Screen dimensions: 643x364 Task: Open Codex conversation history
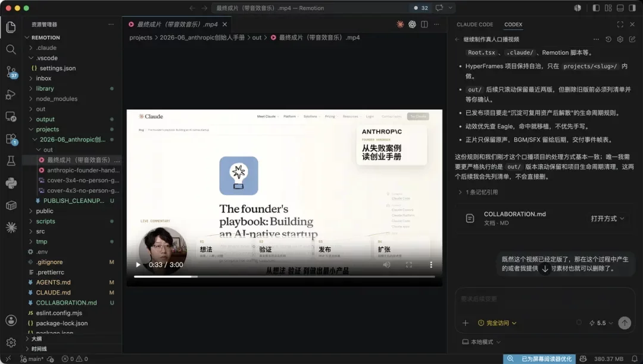coord(608,39)
